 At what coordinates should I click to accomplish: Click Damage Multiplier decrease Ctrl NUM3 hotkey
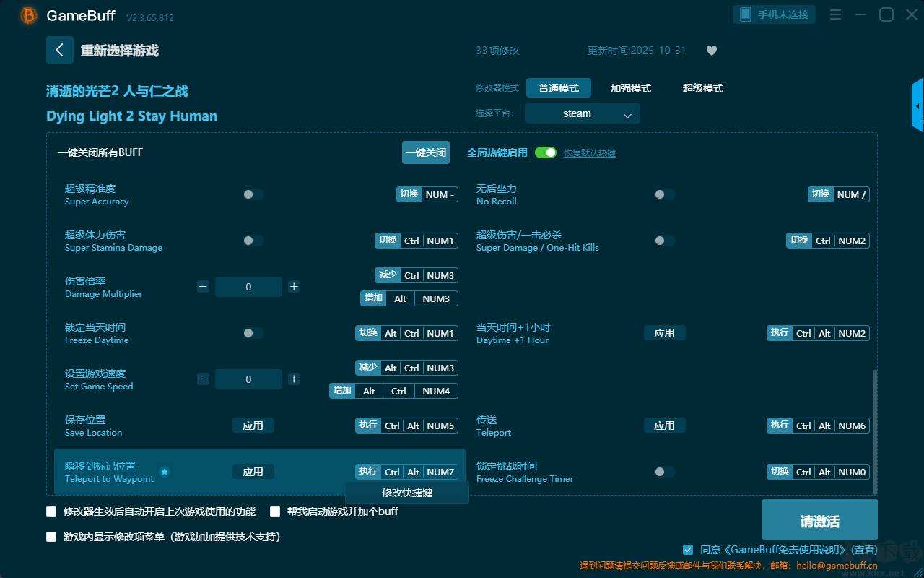coord(417,275)
